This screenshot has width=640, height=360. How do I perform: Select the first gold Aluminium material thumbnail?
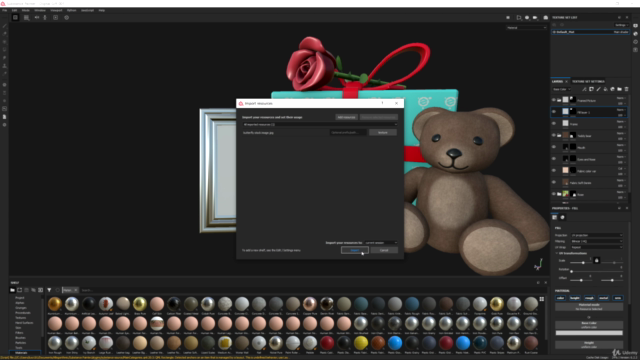(x=55, y=304)
